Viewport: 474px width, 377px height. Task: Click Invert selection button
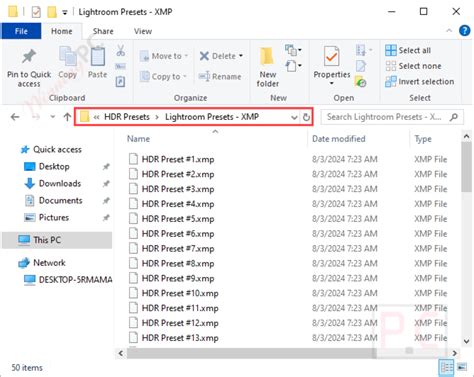420,82
